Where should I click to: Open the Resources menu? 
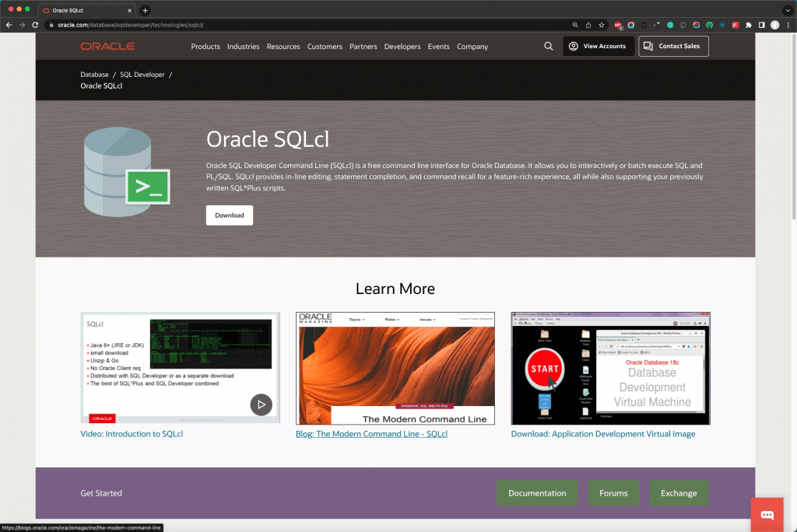[x=283, y=46]
